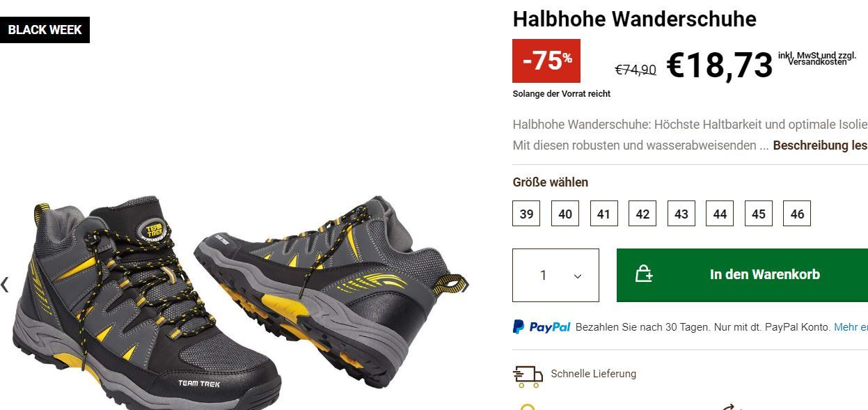Click the quantity dropdown chevron arrow
The height and width of the screenshot is (410, 868).
[x=578, y=276]
